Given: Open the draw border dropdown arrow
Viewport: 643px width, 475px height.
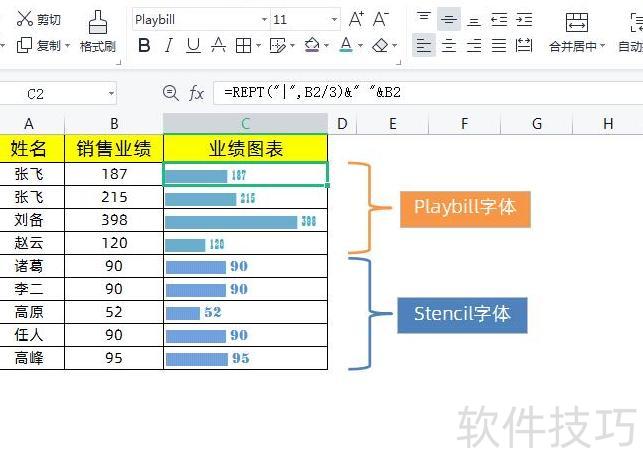Looking at the screenshot, I should click(292, 46).
